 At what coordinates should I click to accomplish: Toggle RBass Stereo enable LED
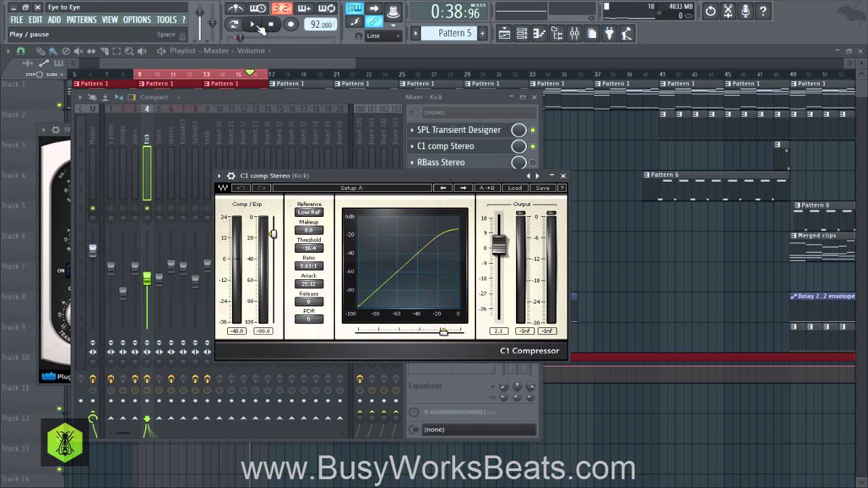533,163
